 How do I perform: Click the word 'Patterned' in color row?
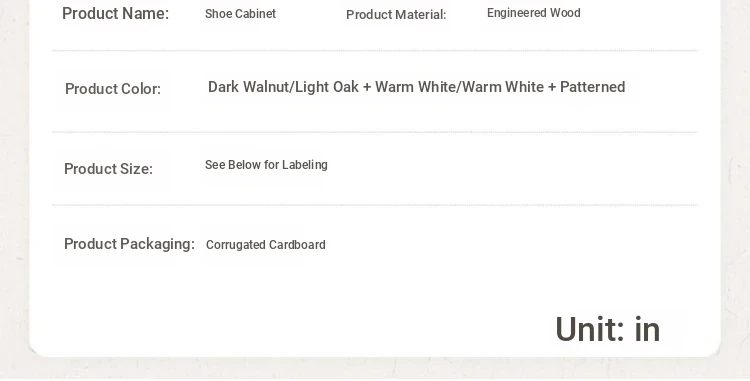pyautogui.click(x=593, y=87)
